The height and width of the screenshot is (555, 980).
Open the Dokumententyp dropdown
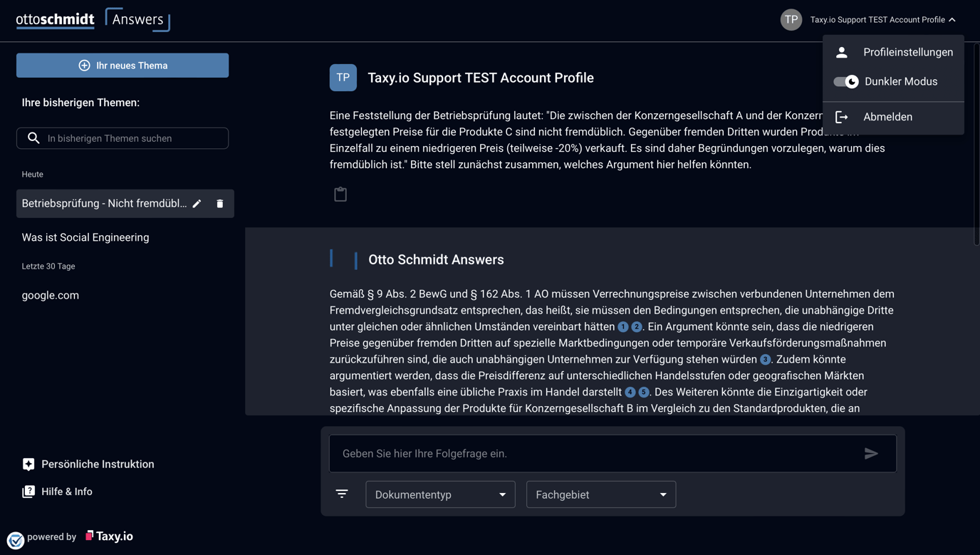440,494
